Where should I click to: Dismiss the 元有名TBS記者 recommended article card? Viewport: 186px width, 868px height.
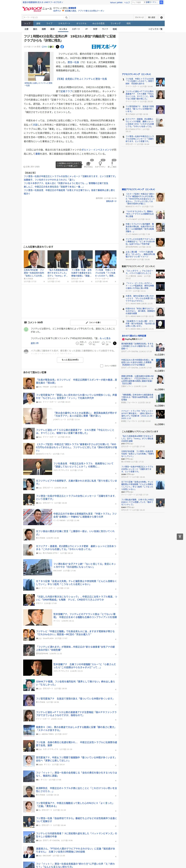coord(44,281)
